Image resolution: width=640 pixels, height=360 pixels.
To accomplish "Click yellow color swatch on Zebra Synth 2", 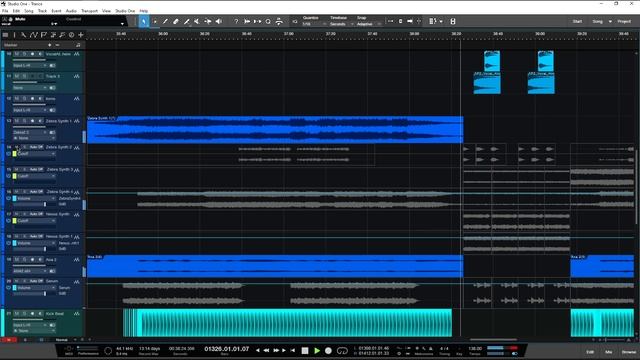I will (x=14, y=154).
